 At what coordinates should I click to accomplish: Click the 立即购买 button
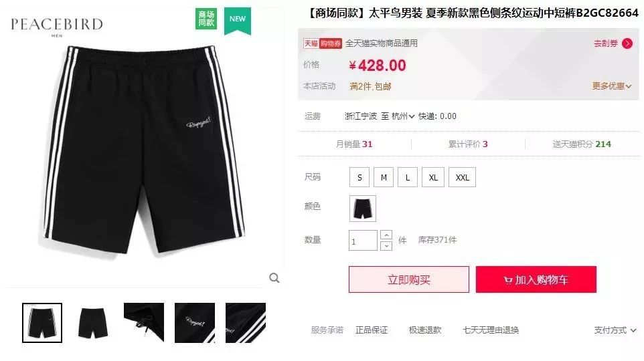click(x=408, y=279)
